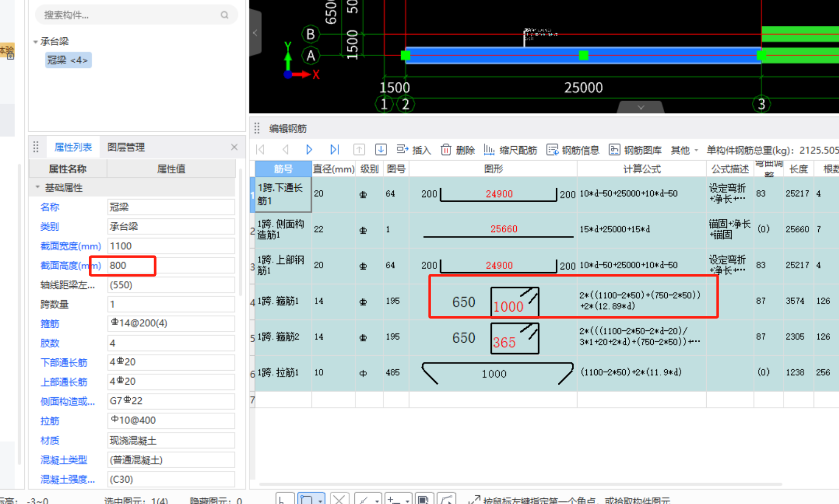Select rectangle drawing tool in bottom toolbar
The height and width of the screenshot is (504, 839).
pyautogui.click(x=307, y=499)
